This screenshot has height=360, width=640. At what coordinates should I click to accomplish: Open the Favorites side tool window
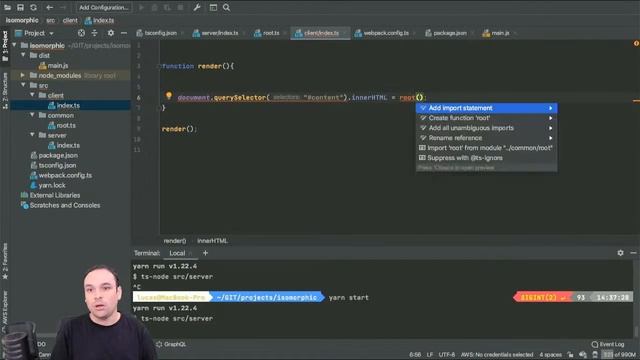[5, 261]
